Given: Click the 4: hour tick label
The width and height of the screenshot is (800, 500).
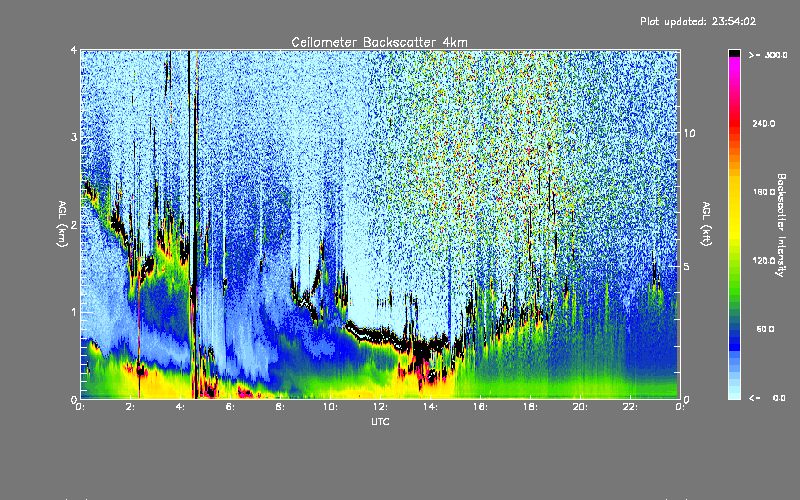Looking at the screenshot, I should 181,407.
